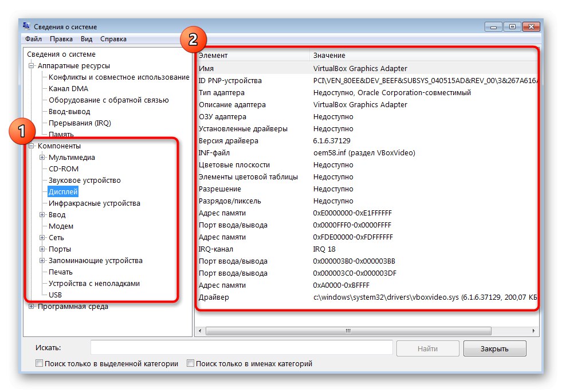Collapse the Компоненты node
Screen dimensions: 562x392
click(32, 146)
